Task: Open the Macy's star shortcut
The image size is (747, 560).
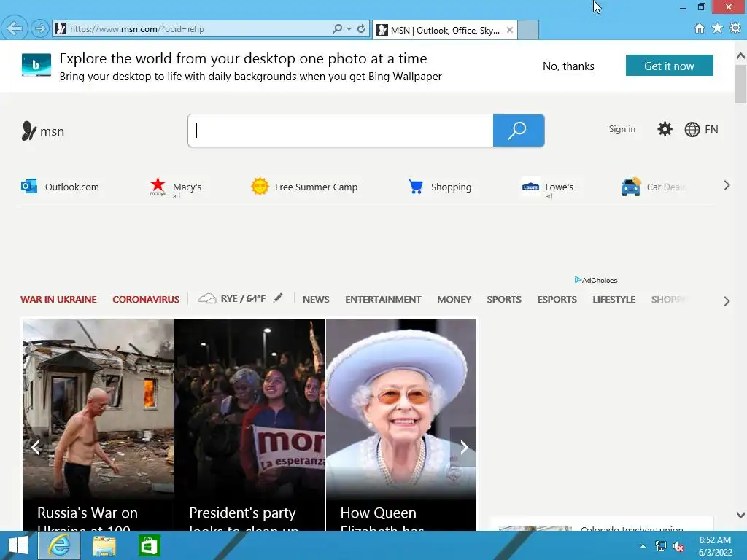Action: point(175,187)
